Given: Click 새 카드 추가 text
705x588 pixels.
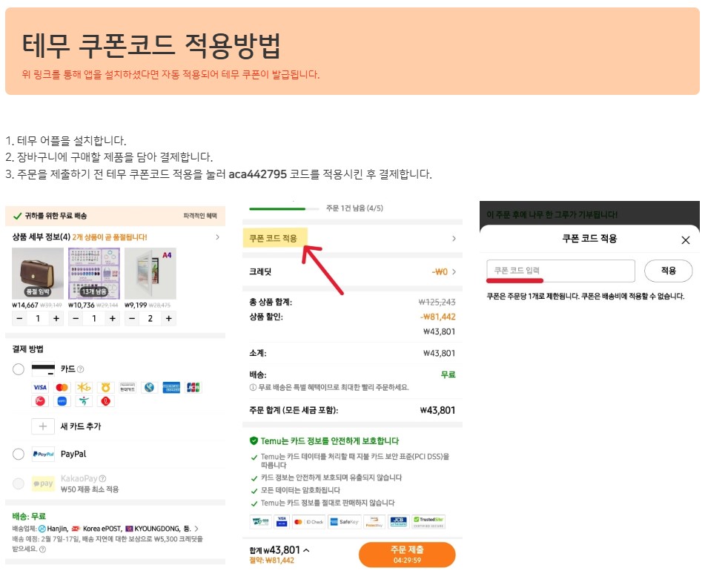Looking at the screenshot, I should pos(81,426).
